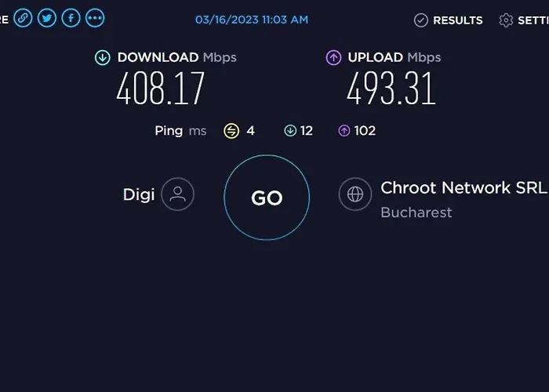Image resolution: width=549 pixels, height=392 pixels.
Task: Click the upload arrow icon
Action: pyautogui.click(x=333, y=57)
